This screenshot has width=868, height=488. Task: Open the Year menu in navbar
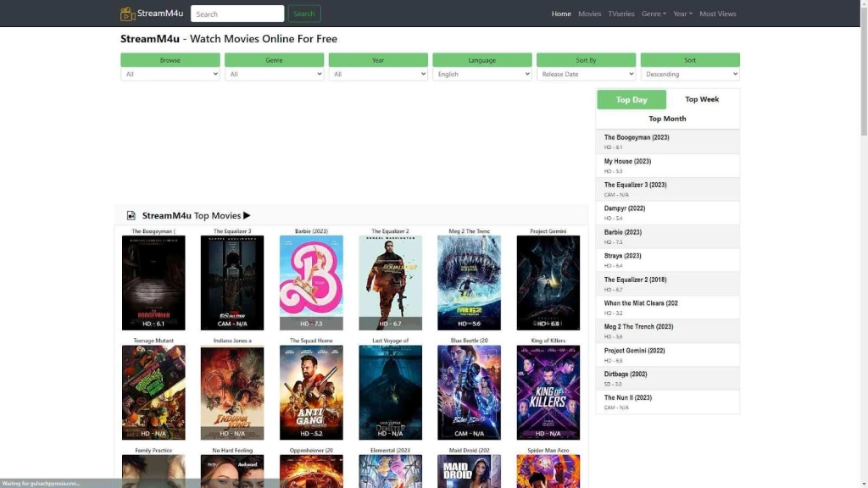[x=682, y=14]
